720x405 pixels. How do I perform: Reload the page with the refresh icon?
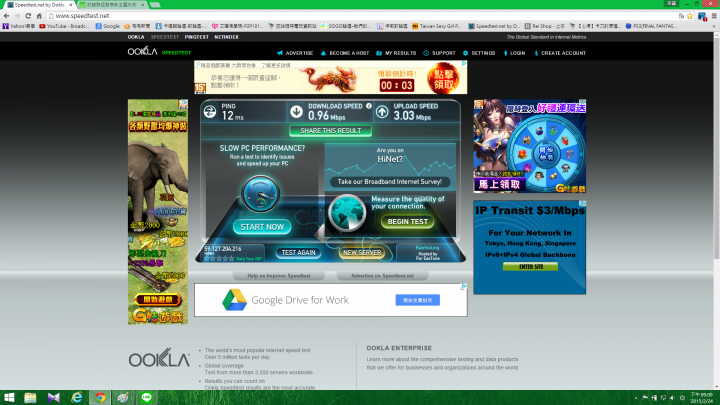click(28, 16)
